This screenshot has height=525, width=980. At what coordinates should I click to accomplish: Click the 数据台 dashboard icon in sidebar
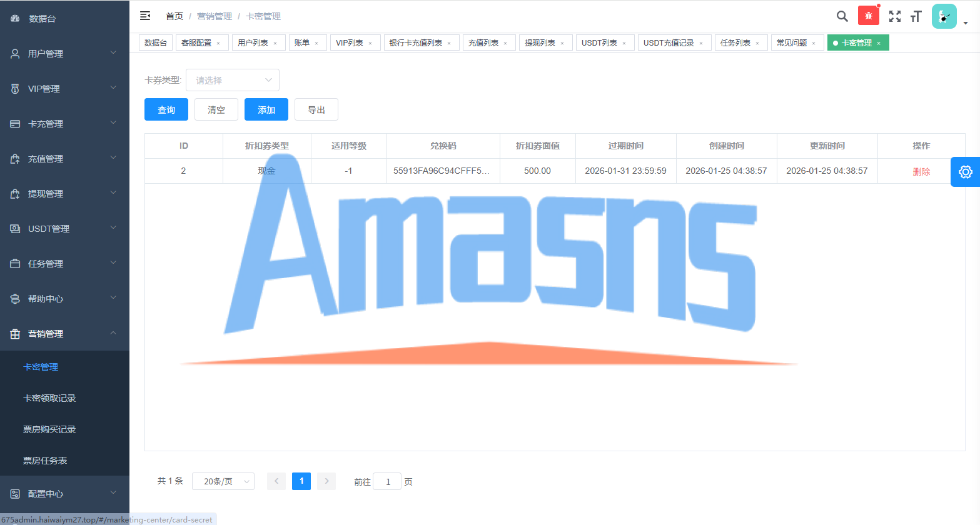[x=15, y=19]
